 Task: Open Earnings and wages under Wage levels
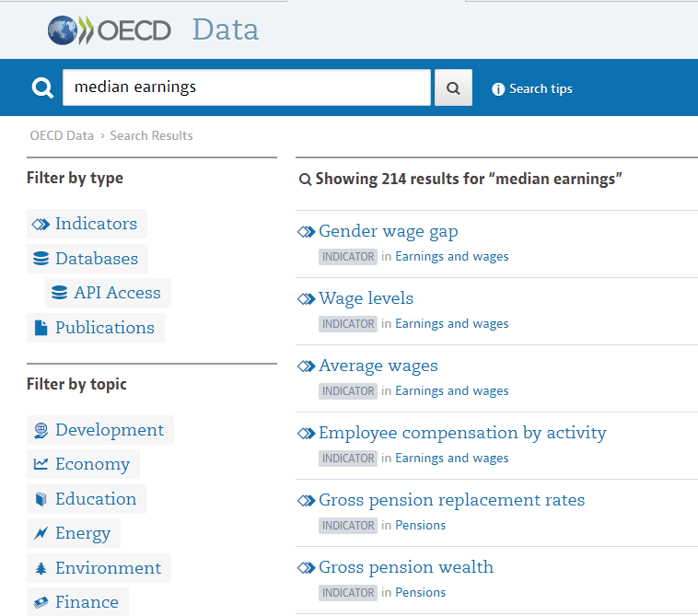point(452,324)
